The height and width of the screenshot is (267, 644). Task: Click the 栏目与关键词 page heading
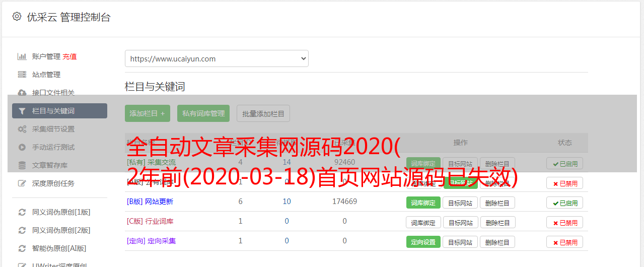point(155,87)
